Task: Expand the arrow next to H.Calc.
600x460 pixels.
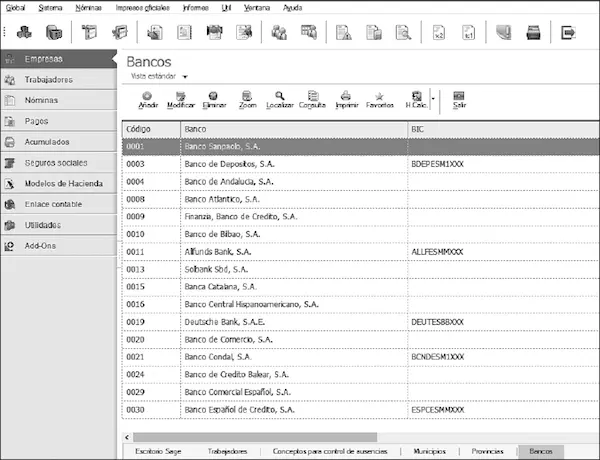Action: tap(433, 98)
